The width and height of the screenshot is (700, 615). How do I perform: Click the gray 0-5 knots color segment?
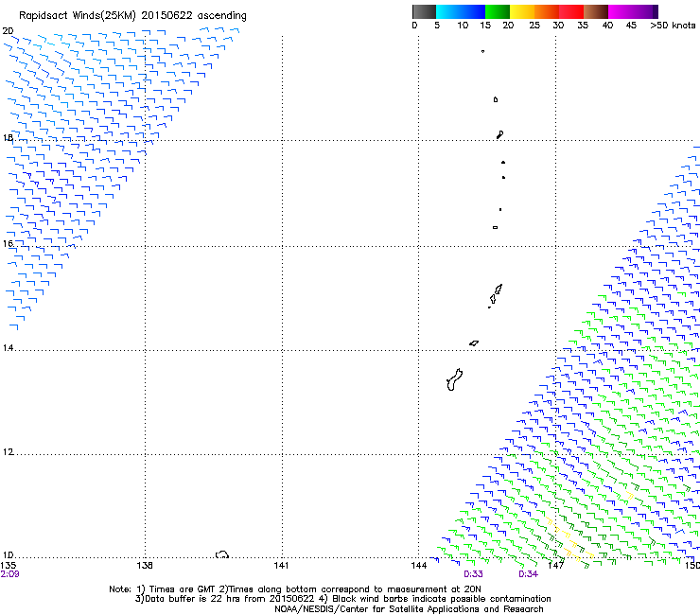424,11
